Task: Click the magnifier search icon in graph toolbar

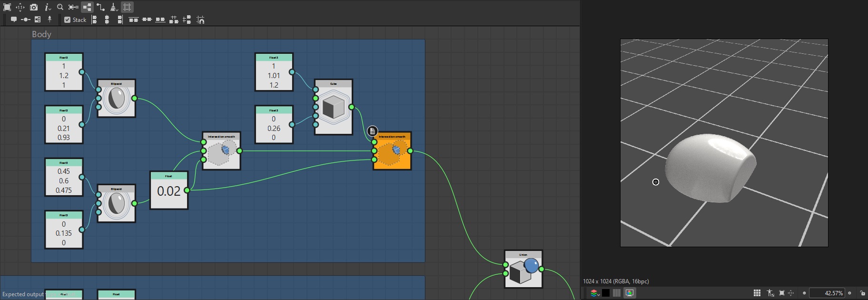Action: [x=60, y=7]
